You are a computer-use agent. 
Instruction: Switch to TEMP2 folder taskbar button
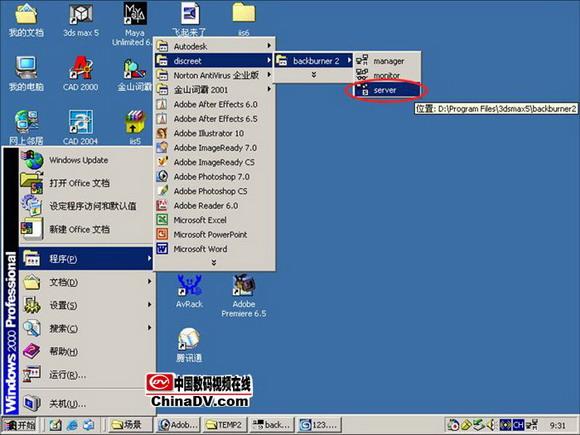[x=225, y=425]
